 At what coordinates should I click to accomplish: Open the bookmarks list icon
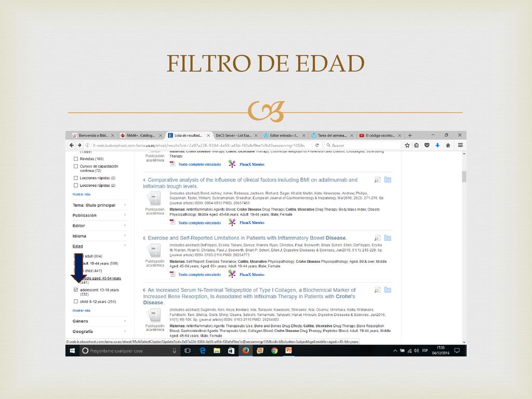click(x=417, y=145)
